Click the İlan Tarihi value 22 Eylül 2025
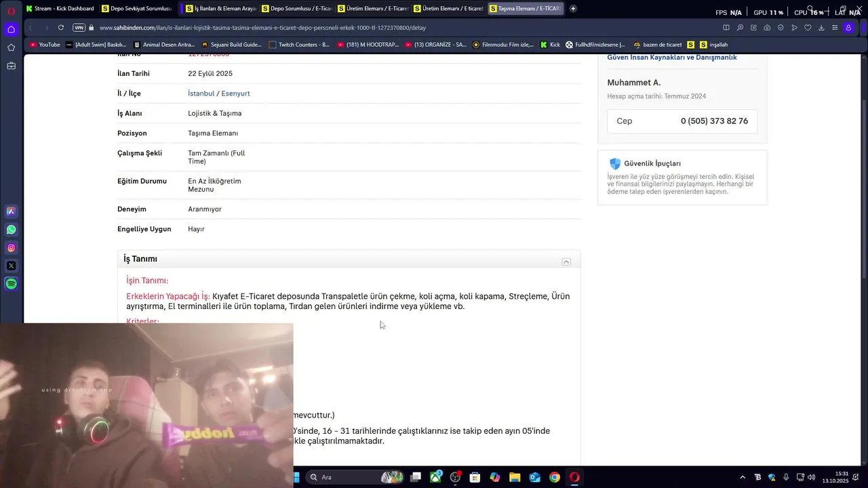The height and width of the screenshot is (488, 868). (210, 73)
